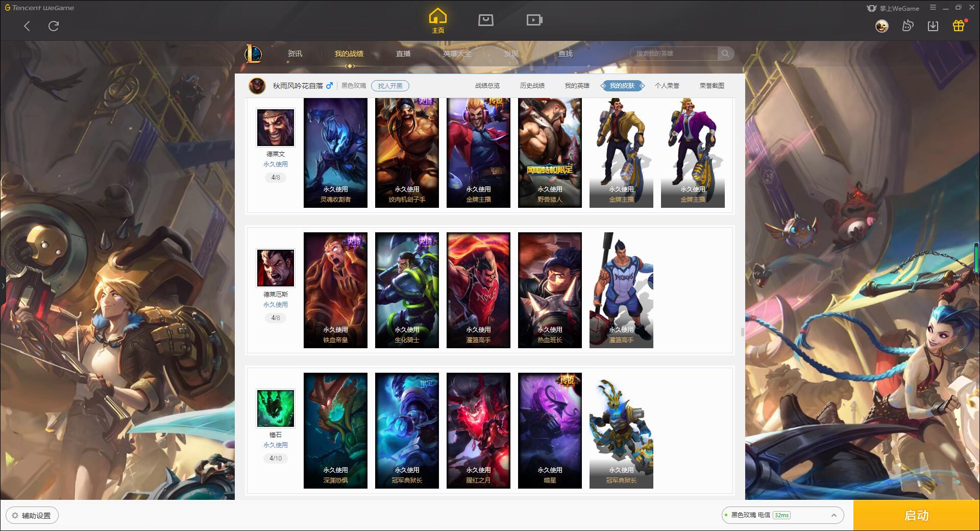
Task: Open the purple-suit 金牌主播 chroma model
Action: (x=693, y=153)
